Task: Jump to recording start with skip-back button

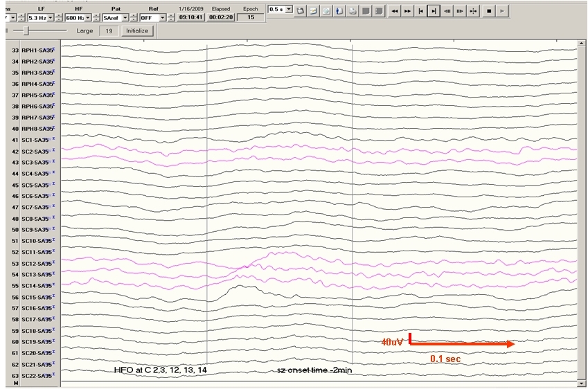Action: pyautogui.click(x=420, y=11)
